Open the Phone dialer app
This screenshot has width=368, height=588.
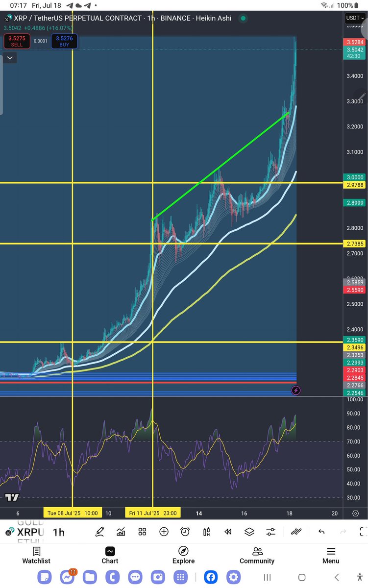pos(112,577)
